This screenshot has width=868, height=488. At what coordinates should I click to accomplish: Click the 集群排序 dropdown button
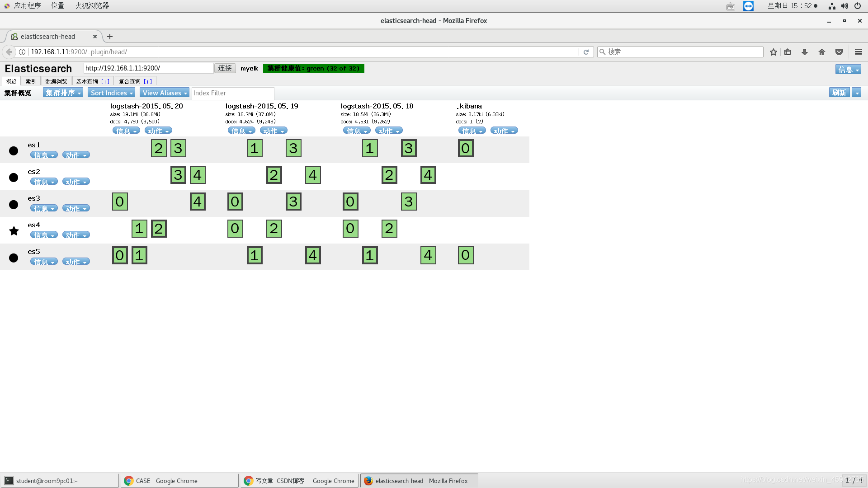[x=62, y=92]
